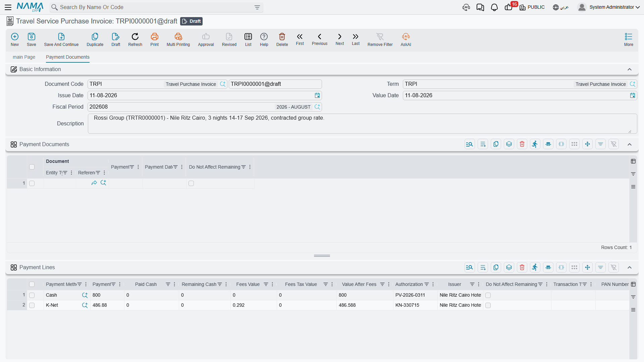Click the New document toolbar icon
The image size is (644, 362).
[15, 40]
